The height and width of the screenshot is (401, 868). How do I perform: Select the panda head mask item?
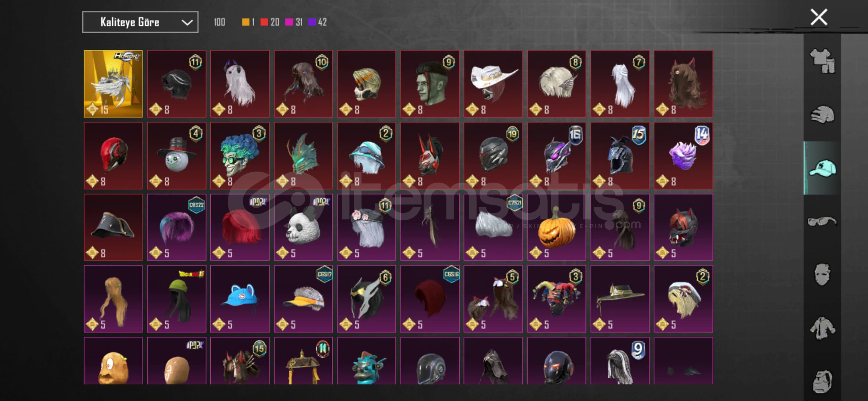(303, 227)
